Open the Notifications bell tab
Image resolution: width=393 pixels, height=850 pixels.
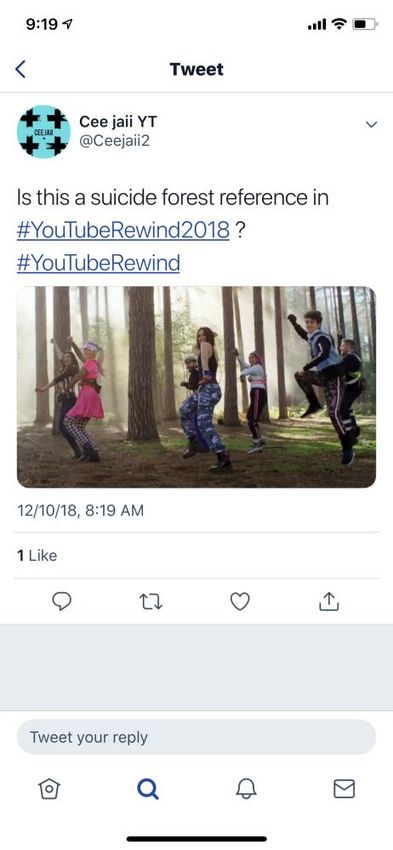246,789
